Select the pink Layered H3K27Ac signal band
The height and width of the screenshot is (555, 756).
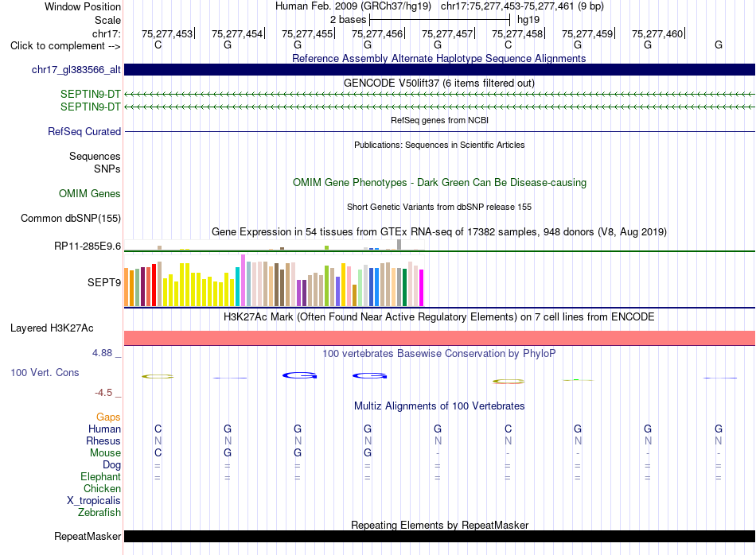click(x=439, y=338)
